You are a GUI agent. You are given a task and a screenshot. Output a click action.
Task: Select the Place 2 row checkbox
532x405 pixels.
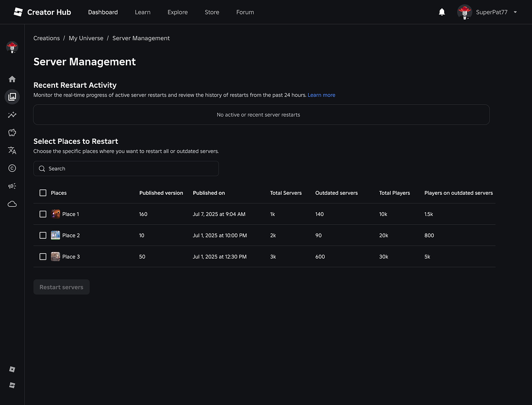click(43, 235)
